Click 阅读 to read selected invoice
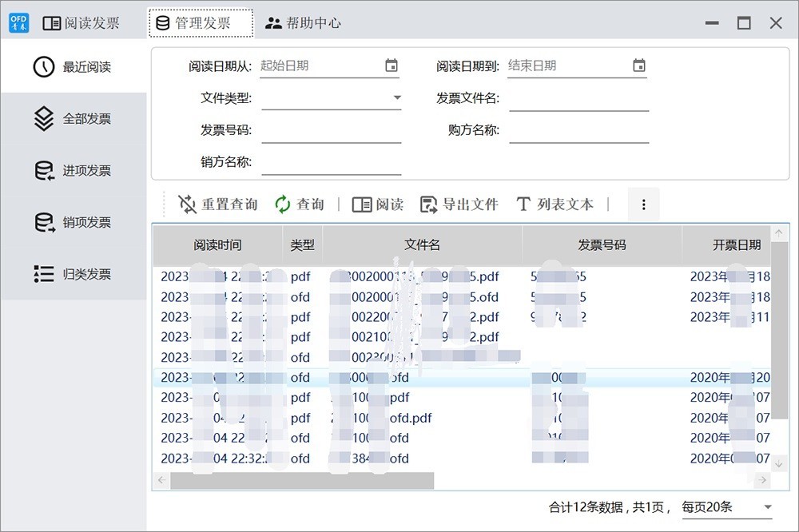This screenshot has width=799, height=532. pyautogui.click(x=378, y=204)
